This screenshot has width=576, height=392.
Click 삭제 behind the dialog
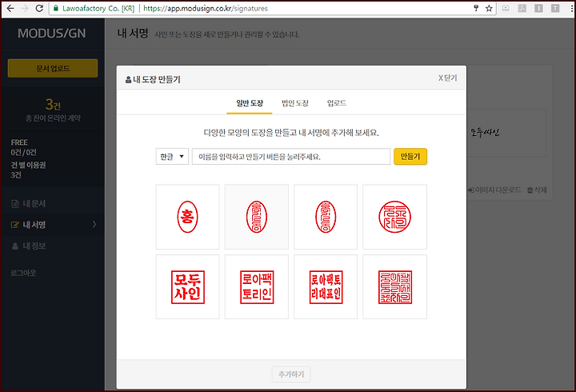[537, 190]
